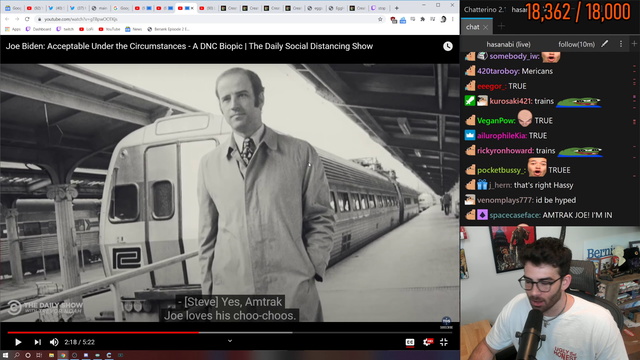This screenshot has width=640, height=360.
Task: Mute the video with the speaker icon
Action: [x=54, y=342]
